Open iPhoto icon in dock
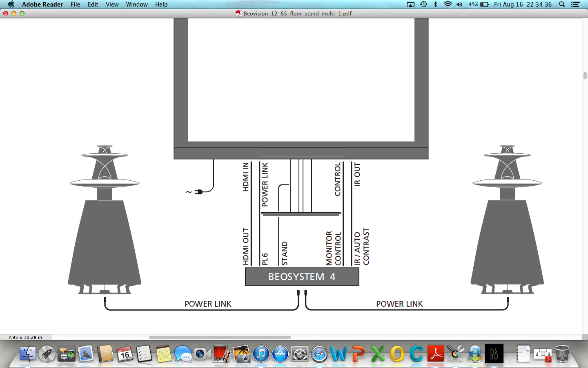 pos(241,354)
